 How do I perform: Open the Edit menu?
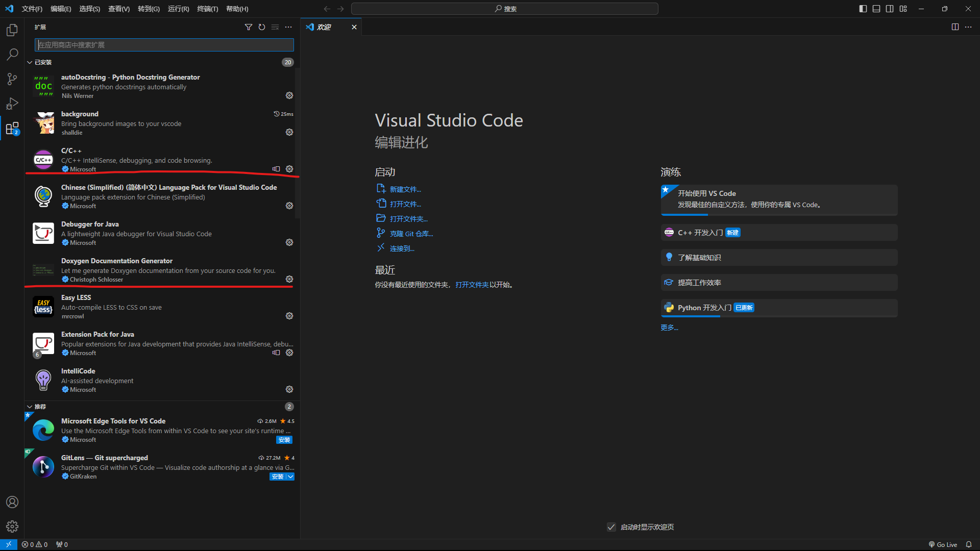coord(61,9)
